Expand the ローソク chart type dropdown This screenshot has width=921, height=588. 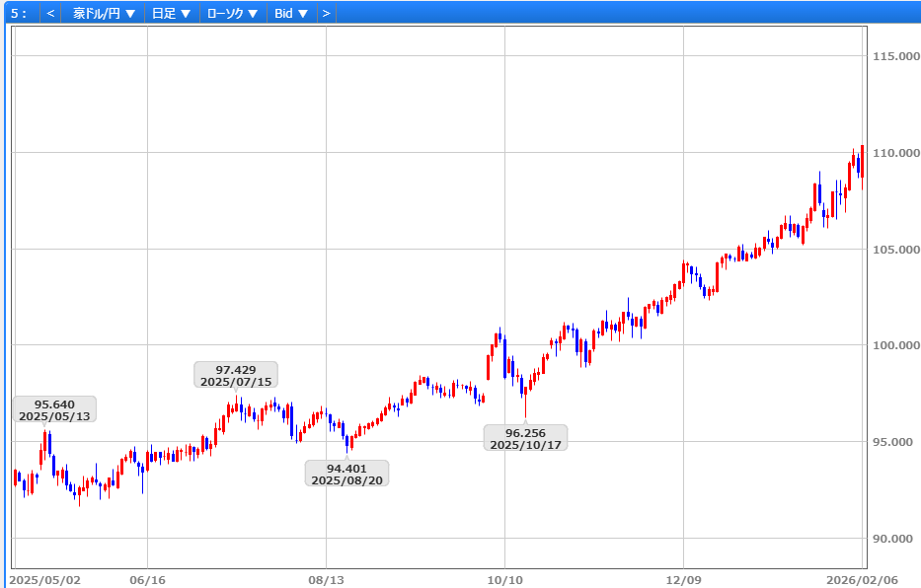click(232, 14)
